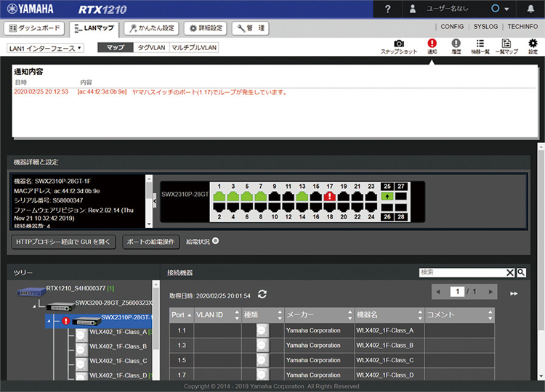This screenshot has width=545, height=392.
Task: Clear search with X icon
Action: (510, 272)
